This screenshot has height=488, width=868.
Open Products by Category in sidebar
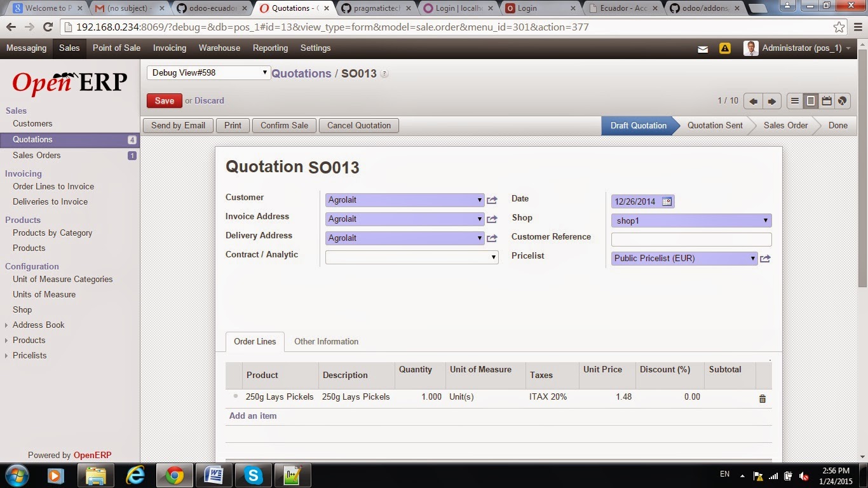coord(53,233)
